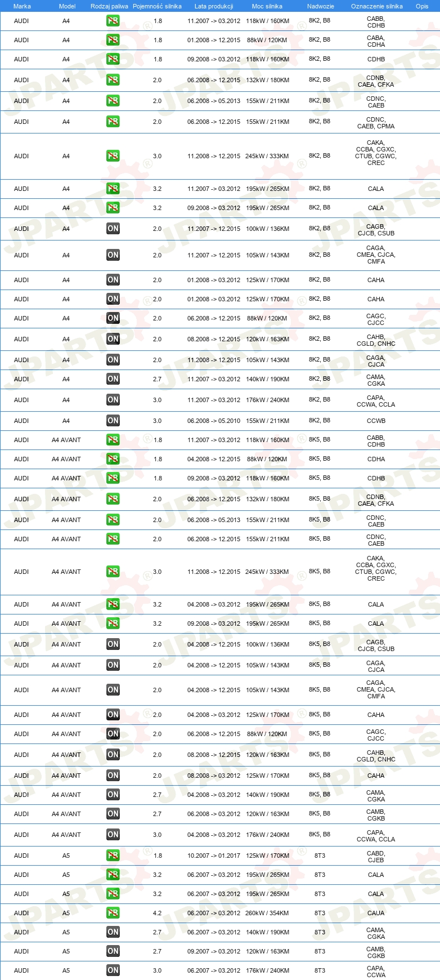
Task: Select engine code cell 'CABD, CJEB'
Action: pos(376,857)
